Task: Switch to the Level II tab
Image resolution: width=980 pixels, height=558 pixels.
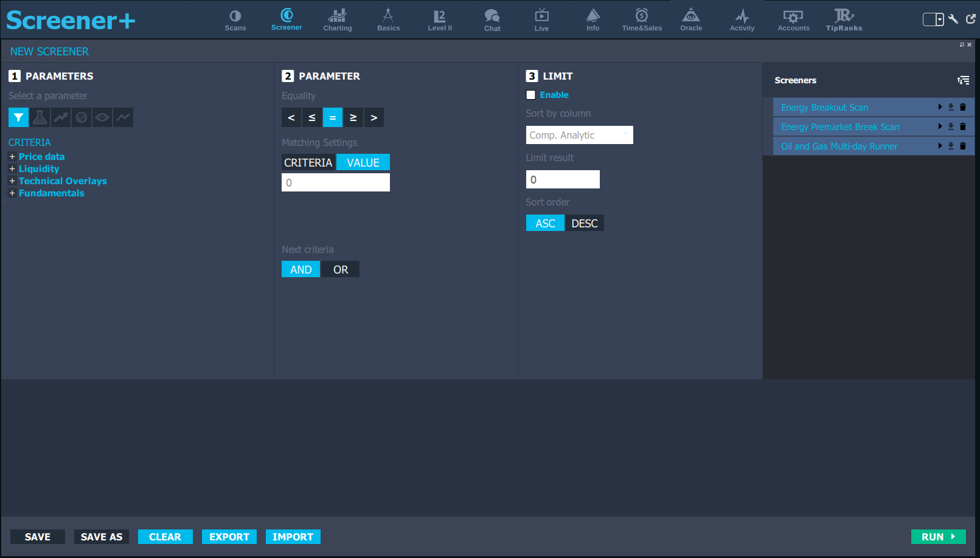Action: click(439, 20)
